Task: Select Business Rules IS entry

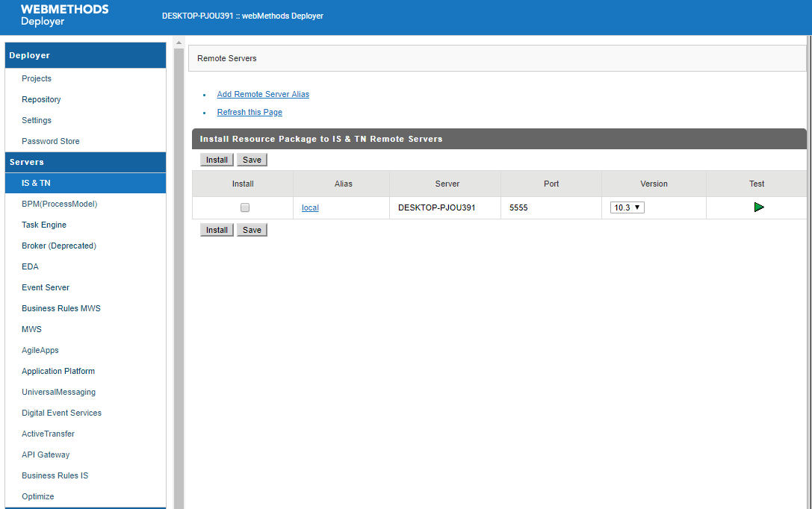Action: click(55, 475)
